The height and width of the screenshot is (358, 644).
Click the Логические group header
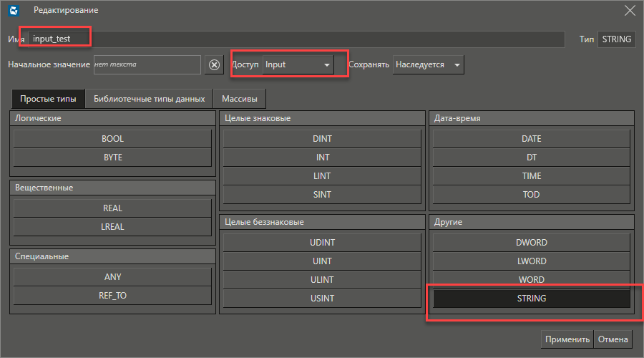pyautogui.click(x=112, y=118)
